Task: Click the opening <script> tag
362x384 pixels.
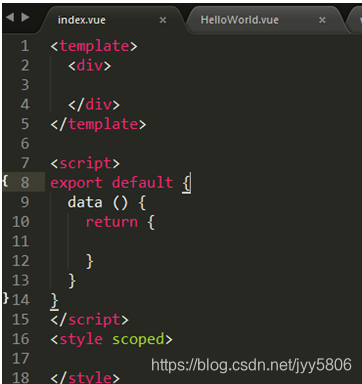Action: pyautogui.click(x=85, y=163)
